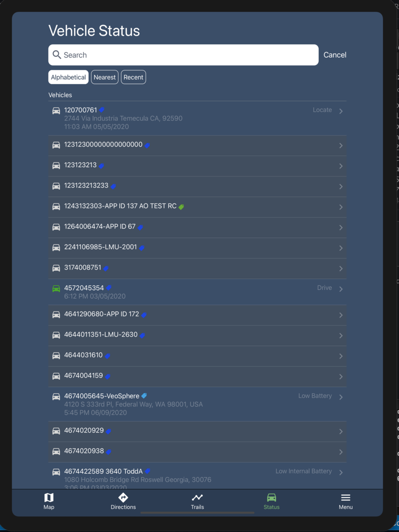Switch sorting to Recent

click(133, 77)
